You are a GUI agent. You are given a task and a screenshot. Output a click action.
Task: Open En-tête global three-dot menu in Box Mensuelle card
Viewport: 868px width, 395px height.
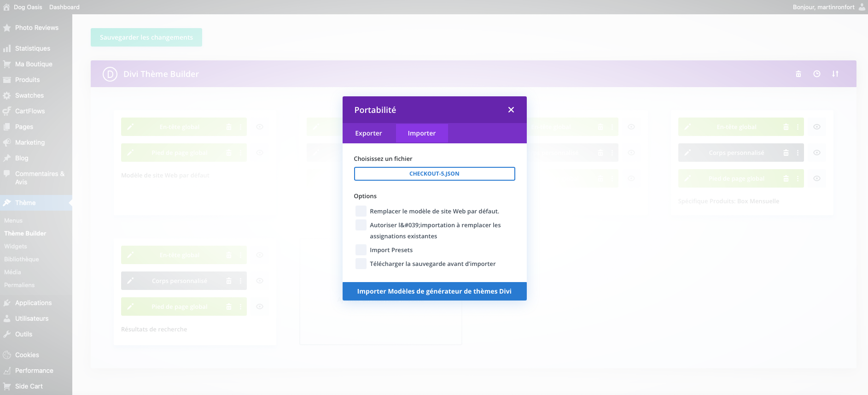[798, 127]
